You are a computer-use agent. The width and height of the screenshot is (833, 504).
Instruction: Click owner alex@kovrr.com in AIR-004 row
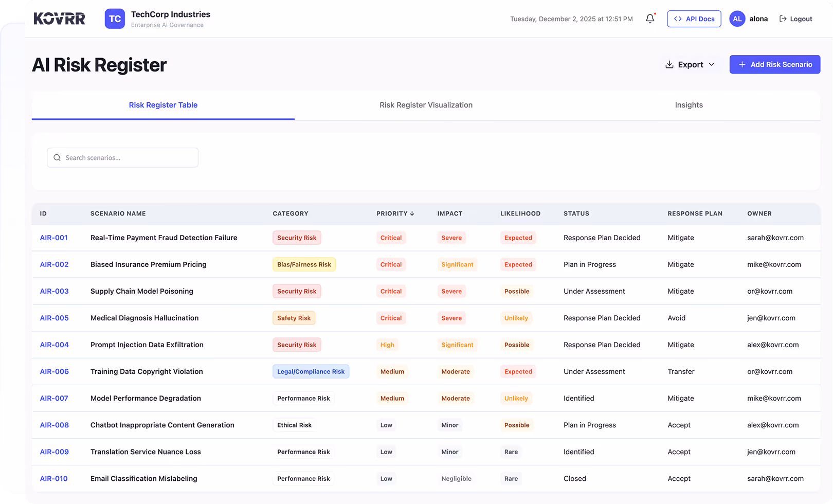pos(773,345)
